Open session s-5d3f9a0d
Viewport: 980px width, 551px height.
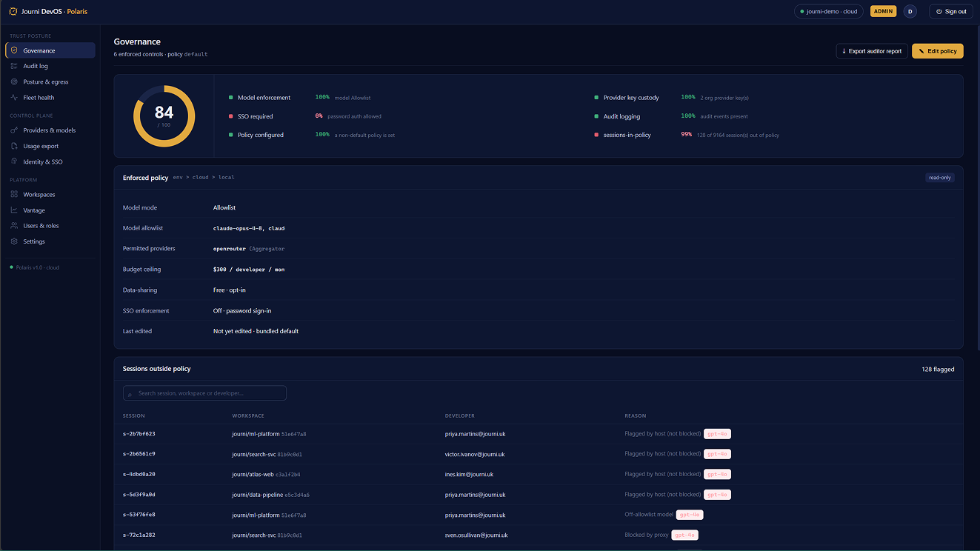[139, 495]
